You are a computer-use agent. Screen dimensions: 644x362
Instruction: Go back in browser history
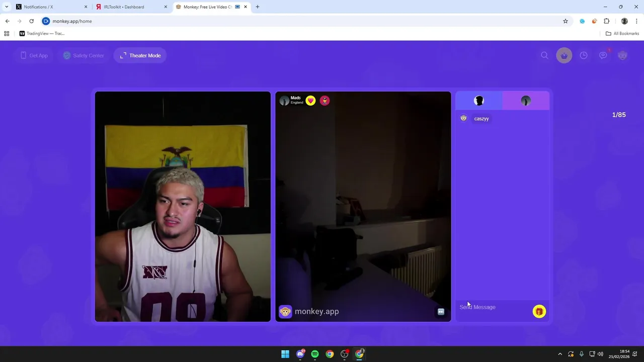[7, 21]
